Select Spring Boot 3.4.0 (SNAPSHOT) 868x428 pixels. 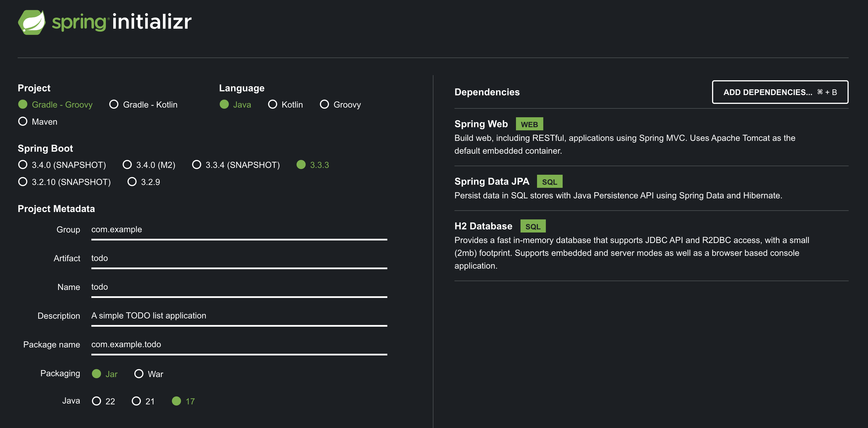click(22, 165)
